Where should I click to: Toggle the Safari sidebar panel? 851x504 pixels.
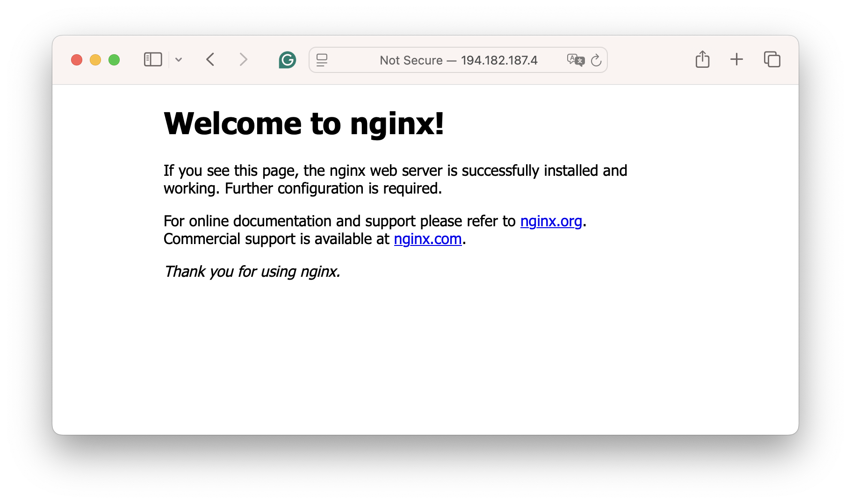point(153,60)
